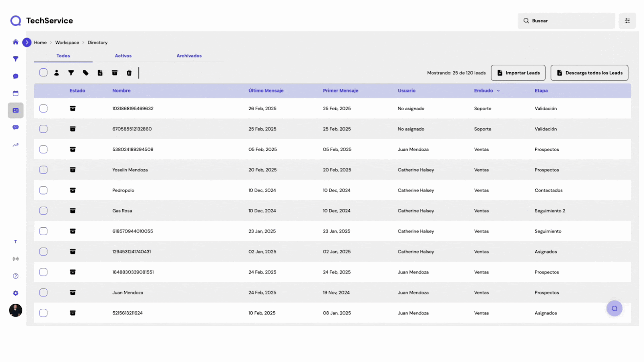This screenshot has width=644, height=362.
Task: Open the trending analytics icon in the sidebar
Action: point(16,145)
